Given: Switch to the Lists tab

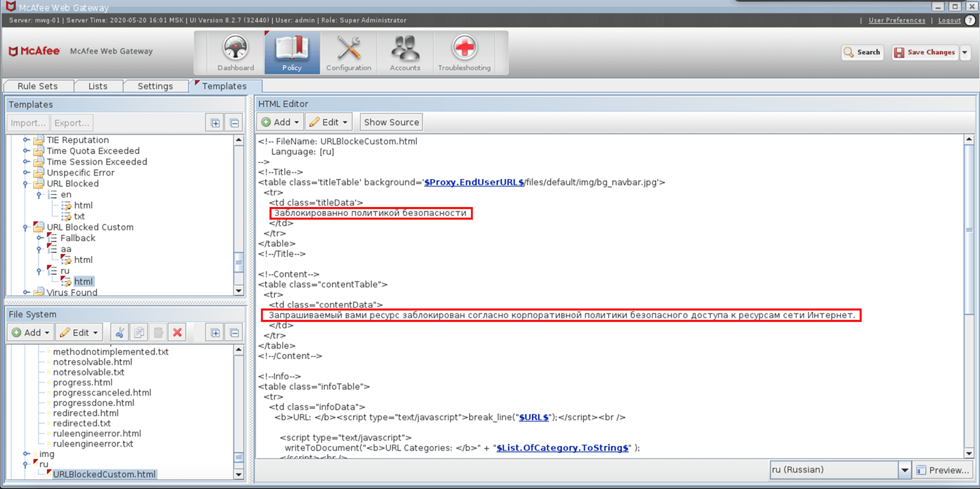Looking at the screenshot, I should pyautogui.click(x=98, y=86).
